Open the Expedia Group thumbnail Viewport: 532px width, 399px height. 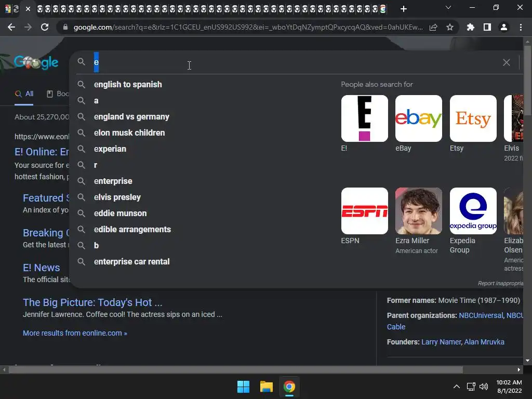pyautogui.click(x=473, y=211)
